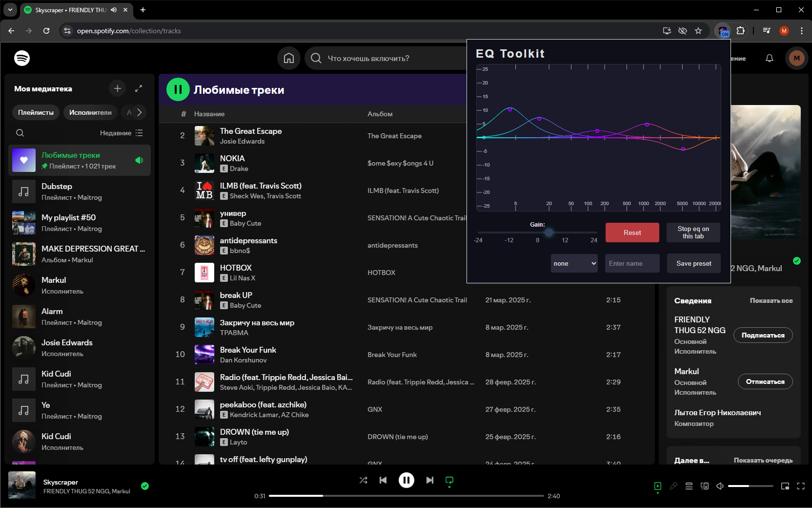Open the Dubstep playlist

point(80,191)
